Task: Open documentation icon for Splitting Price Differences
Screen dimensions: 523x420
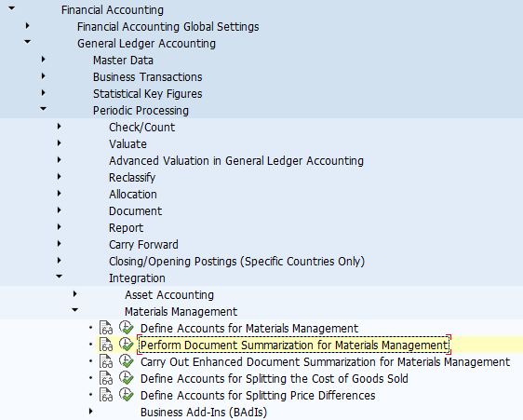Action: (106, 395)
